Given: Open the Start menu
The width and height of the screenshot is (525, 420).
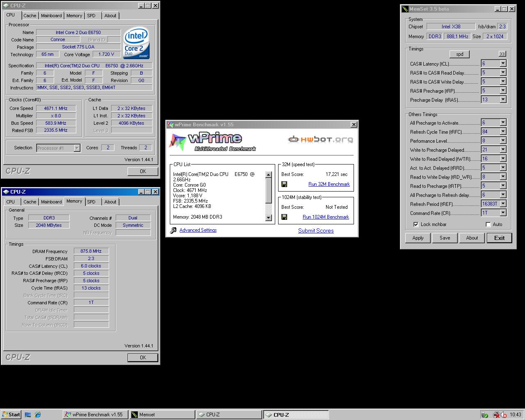Looking at the screenshot, I should 11,415.
